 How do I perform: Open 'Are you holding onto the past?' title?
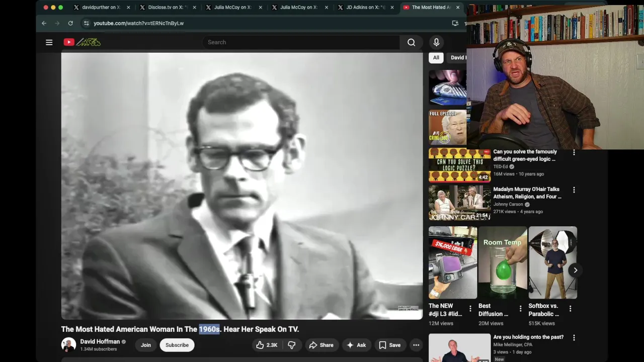(528, 337)
